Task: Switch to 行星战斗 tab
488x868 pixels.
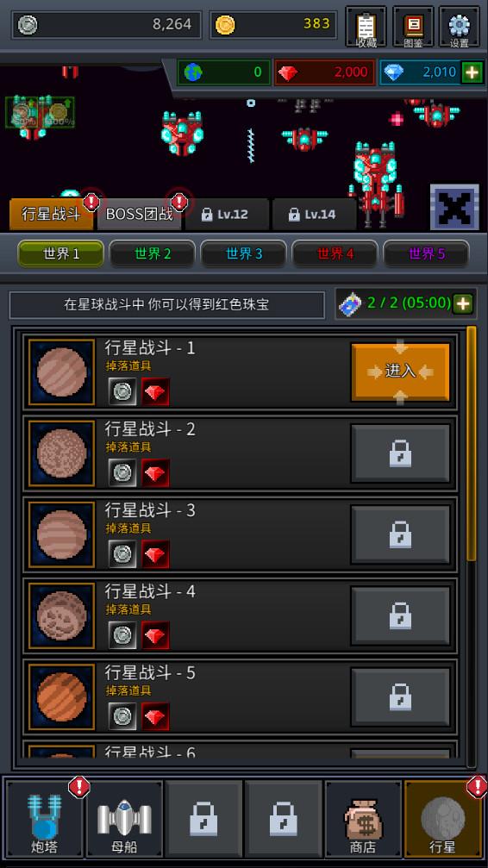Action: [52, 215]
